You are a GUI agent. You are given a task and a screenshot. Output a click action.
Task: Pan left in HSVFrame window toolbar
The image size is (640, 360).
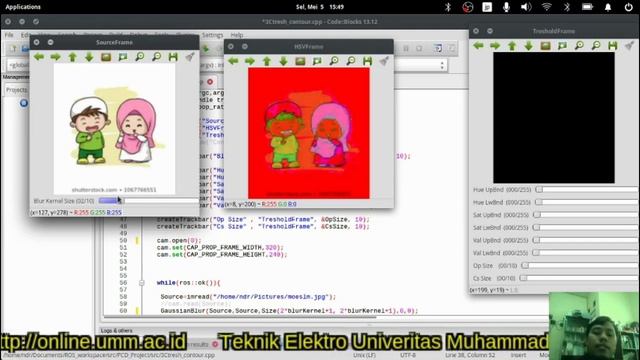pos(233,61)
